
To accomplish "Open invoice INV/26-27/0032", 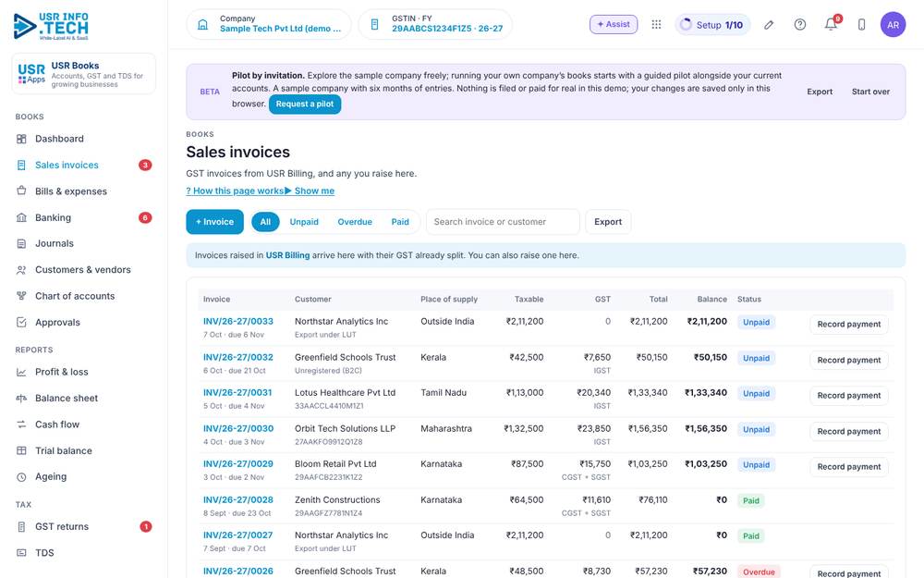I will 238,357.
